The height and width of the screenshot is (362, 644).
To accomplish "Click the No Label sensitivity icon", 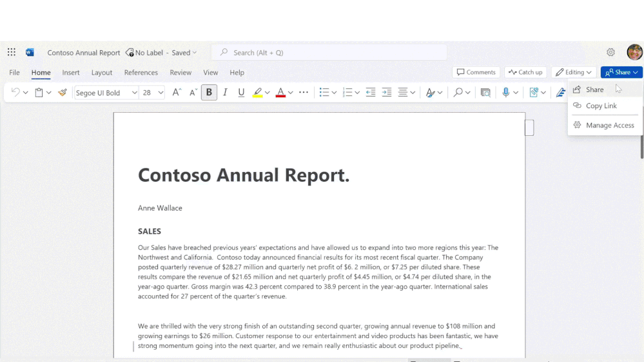I will coord(130,53).
